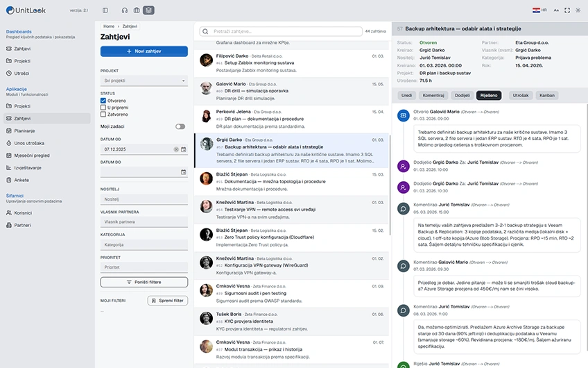This screenshot has width=588, height=368.
Task: Open Setup Zabbix monitoring sustava request
Action: click(291, 63)
